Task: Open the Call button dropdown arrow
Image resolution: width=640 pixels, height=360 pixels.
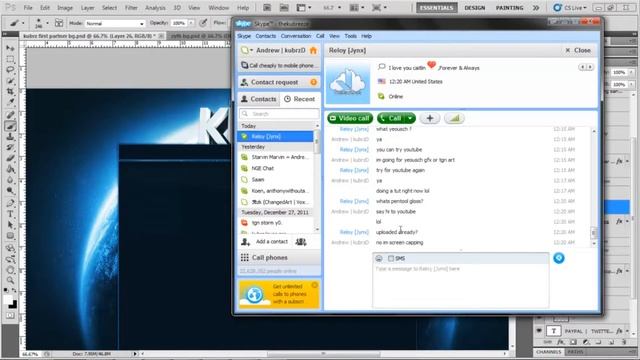Action: [x=409, y=118]
